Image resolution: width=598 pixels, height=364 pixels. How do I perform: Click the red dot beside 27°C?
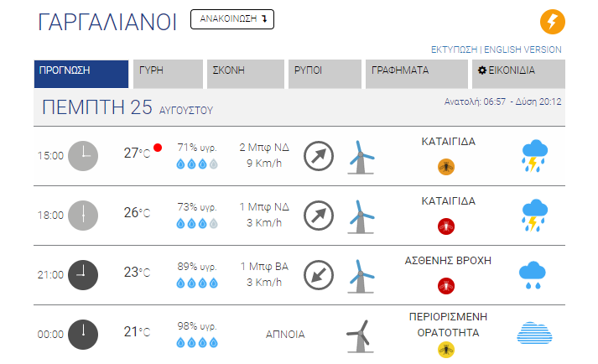(x=158, y=148)
